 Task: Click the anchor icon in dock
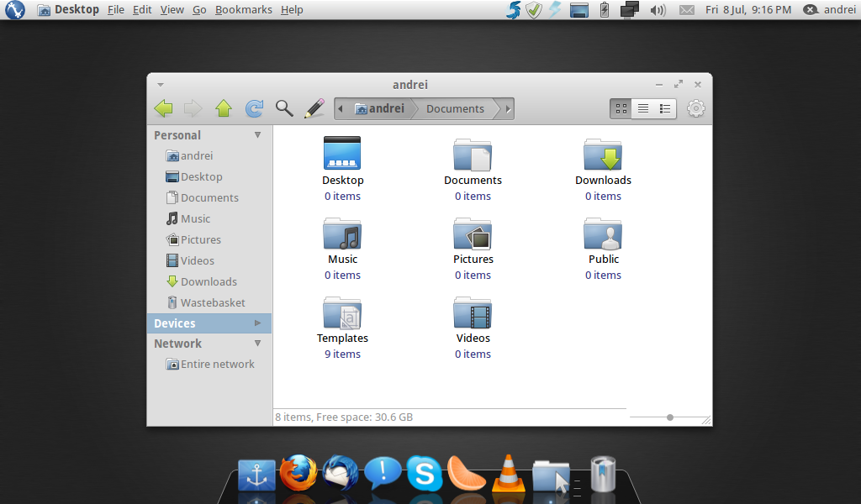(256, 475)
